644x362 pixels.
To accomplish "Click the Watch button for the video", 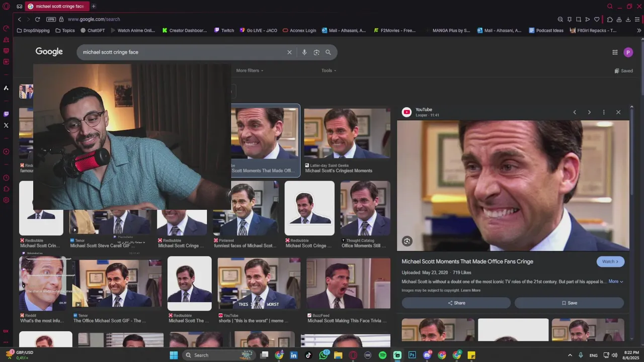I will pyautogui.click(x=610, y=261).
